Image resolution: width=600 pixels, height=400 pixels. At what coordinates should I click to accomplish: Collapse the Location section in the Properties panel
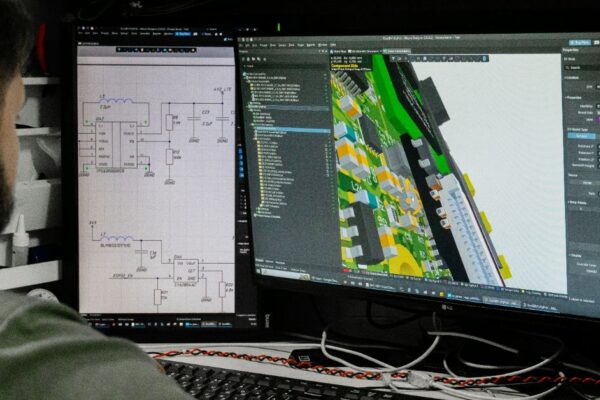coord(572,78)
